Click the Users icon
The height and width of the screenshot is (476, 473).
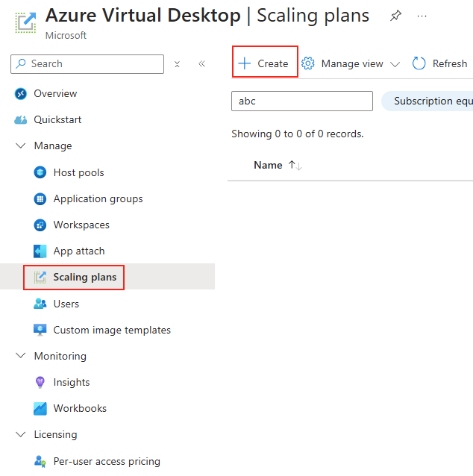(40, 304)
